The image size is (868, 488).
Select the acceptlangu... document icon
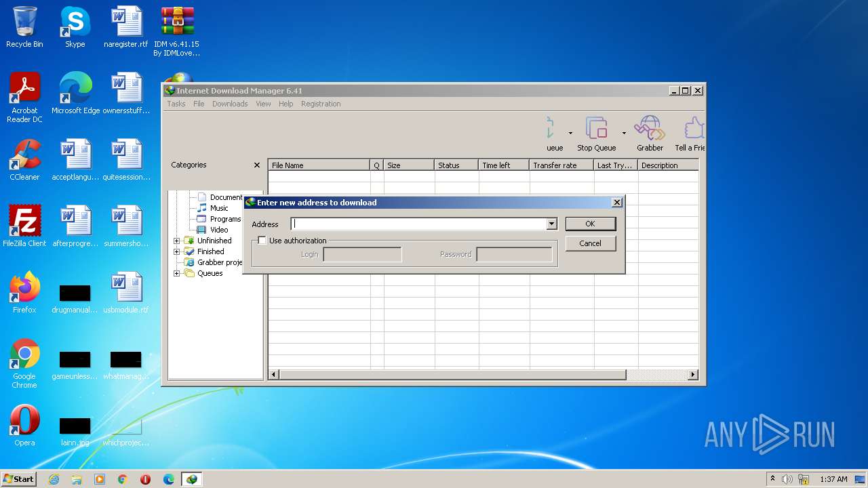[75, 155]
